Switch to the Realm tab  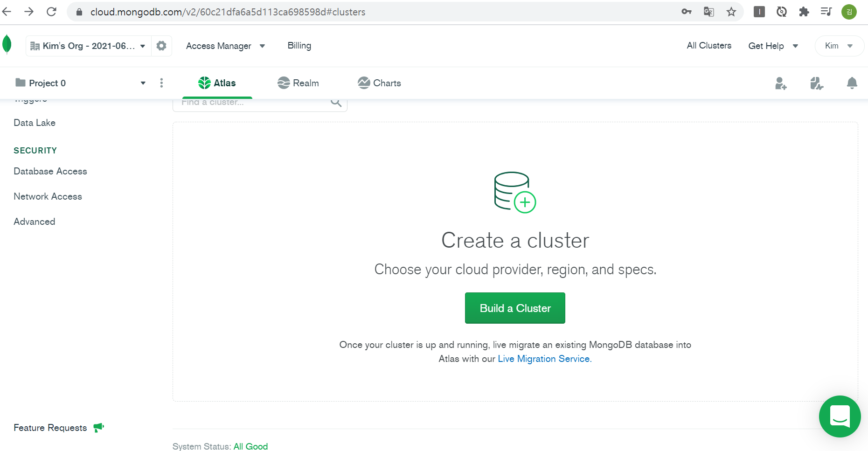(x=298, y=83)
